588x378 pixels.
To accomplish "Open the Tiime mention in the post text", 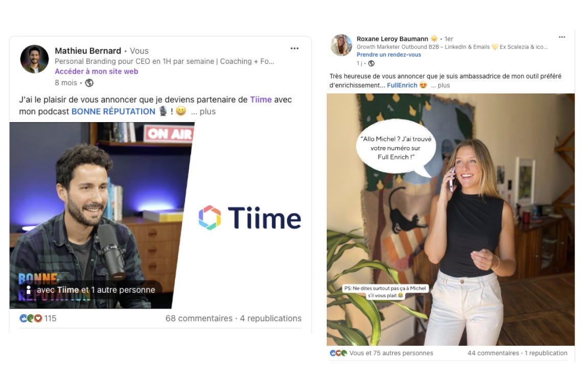I will [x=261, y=100].
